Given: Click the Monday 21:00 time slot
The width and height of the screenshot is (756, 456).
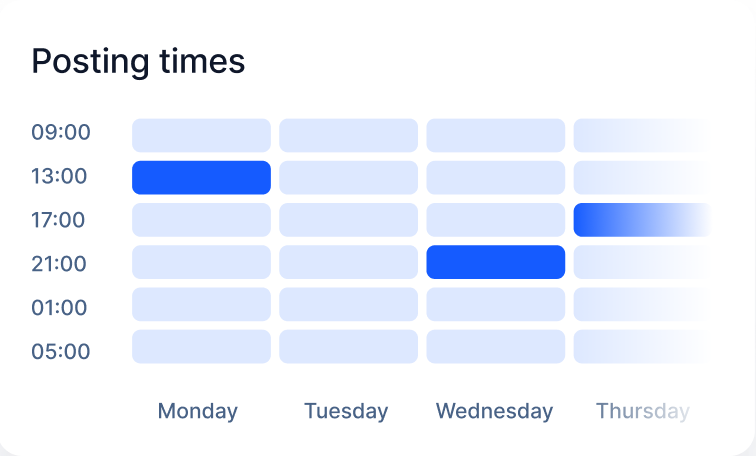Looking at the screenshot, I should 201,262.
